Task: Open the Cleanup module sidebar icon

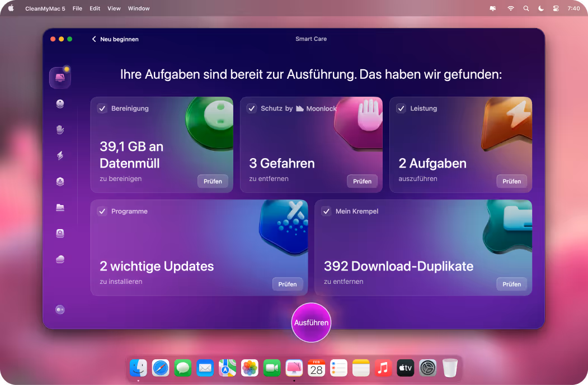Action: tap(60, 104)
